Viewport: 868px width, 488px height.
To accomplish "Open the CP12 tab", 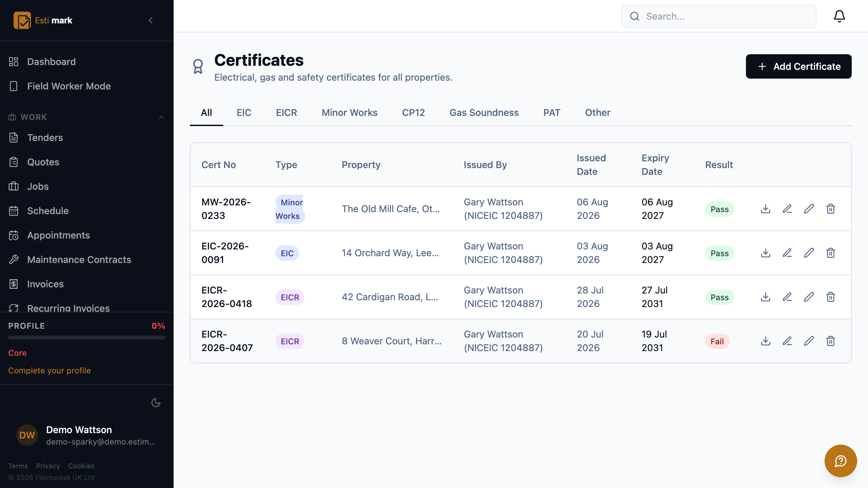I will [x=413, y=113].
